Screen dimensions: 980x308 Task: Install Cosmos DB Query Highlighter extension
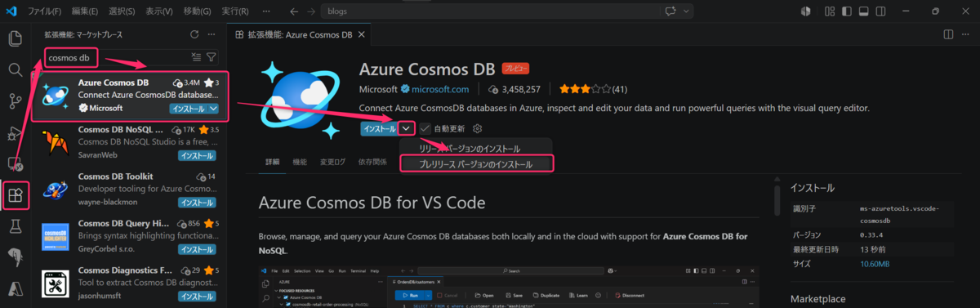tap(197, 248)
